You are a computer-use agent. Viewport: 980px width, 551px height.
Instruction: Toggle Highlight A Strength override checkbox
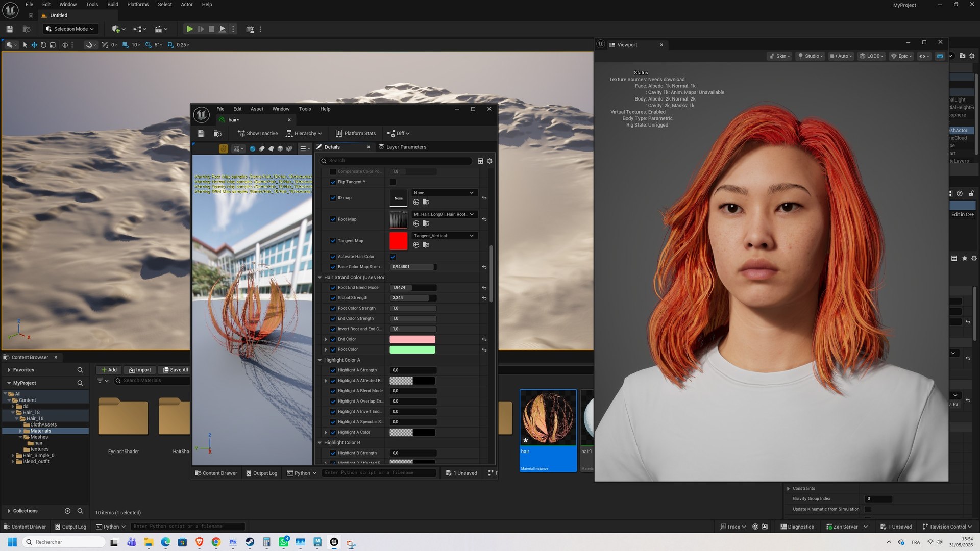pyautogui.click(x=333, y=370)
